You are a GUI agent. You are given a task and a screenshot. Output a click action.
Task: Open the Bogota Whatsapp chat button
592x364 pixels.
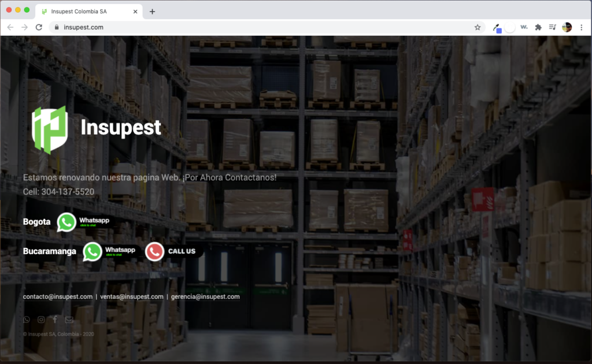pyautogui.click(x=84, y=222)
